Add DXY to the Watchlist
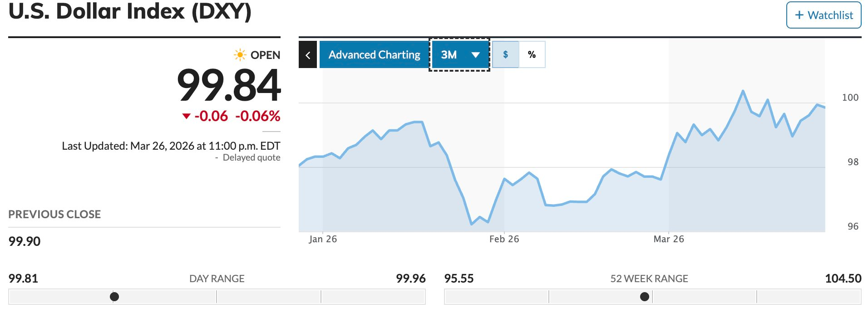 click(824, 15)
